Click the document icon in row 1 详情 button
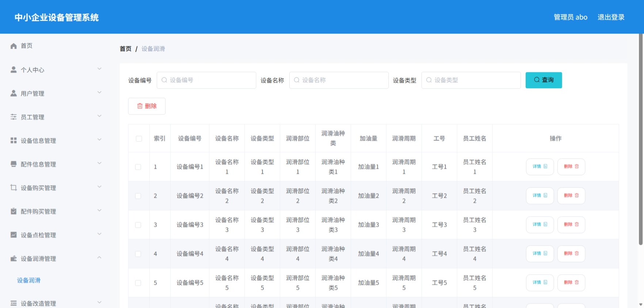Image resolution: width=644 pixels, height=308 pixels. [545, 166]
